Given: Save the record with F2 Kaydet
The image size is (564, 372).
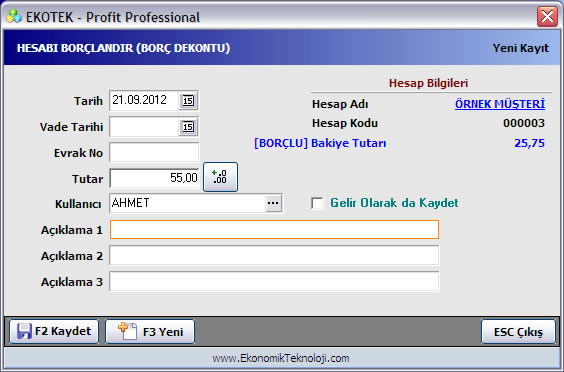Looking at the screenshot, I should click(x=54, y=331).
